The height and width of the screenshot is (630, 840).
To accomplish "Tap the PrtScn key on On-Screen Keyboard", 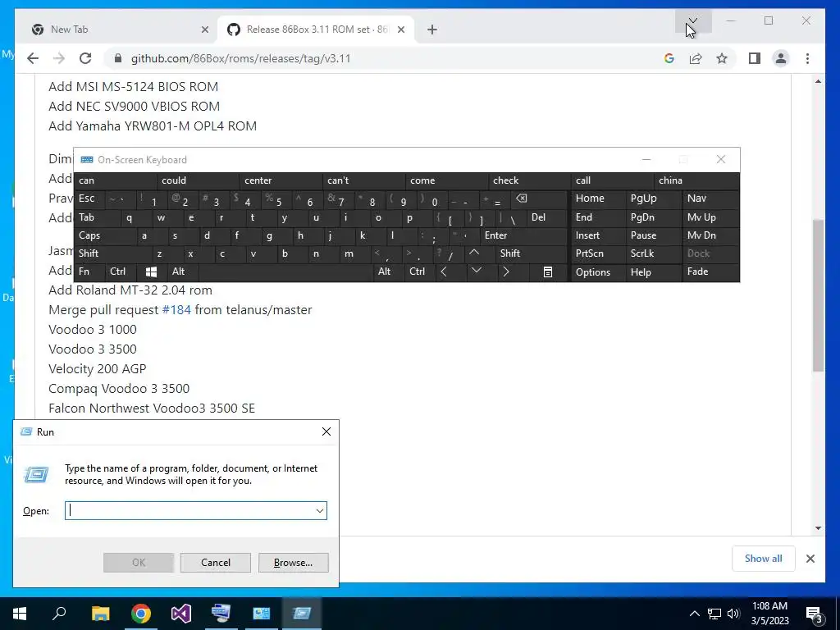I will pyautogui.click(x=598, y=253).
